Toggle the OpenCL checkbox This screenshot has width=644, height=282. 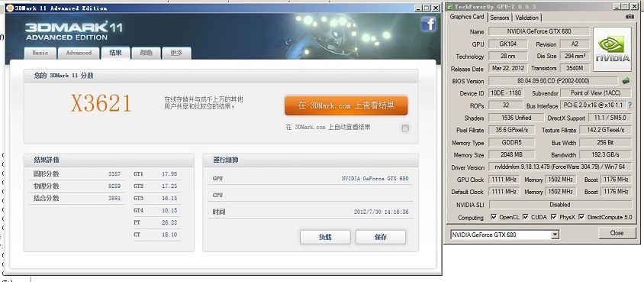pyautogui.click(x=494, y=216)
